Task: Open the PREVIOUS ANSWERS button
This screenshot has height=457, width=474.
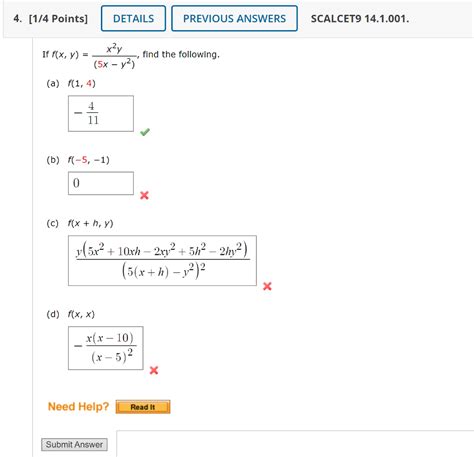Action: click(x=234, y=18)
